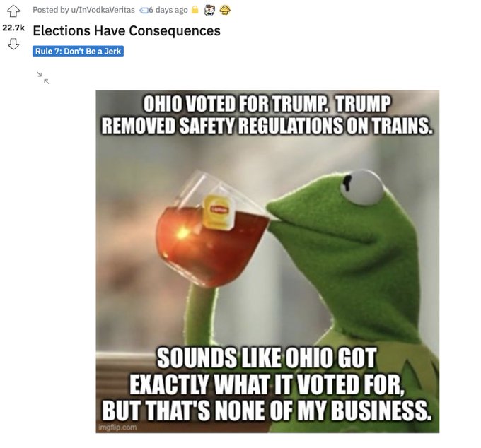Click the user flair tag icon

point(144,11)
